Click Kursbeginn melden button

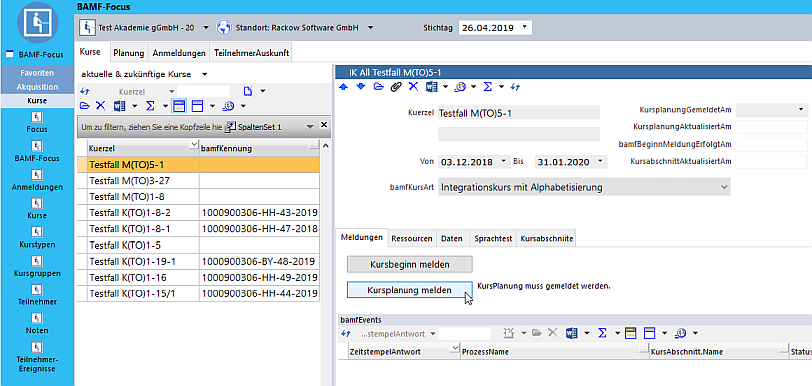[410, 264]
